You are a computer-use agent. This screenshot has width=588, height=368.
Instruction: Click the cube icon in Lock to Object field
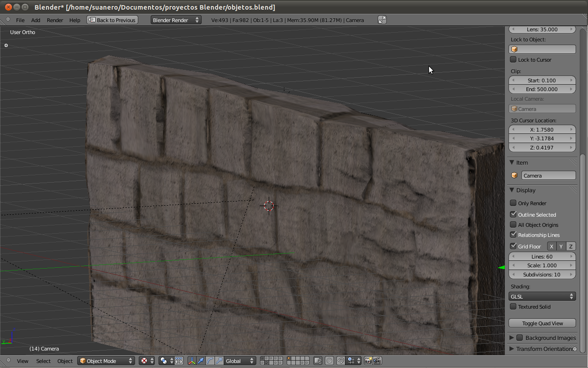(514, 49)
